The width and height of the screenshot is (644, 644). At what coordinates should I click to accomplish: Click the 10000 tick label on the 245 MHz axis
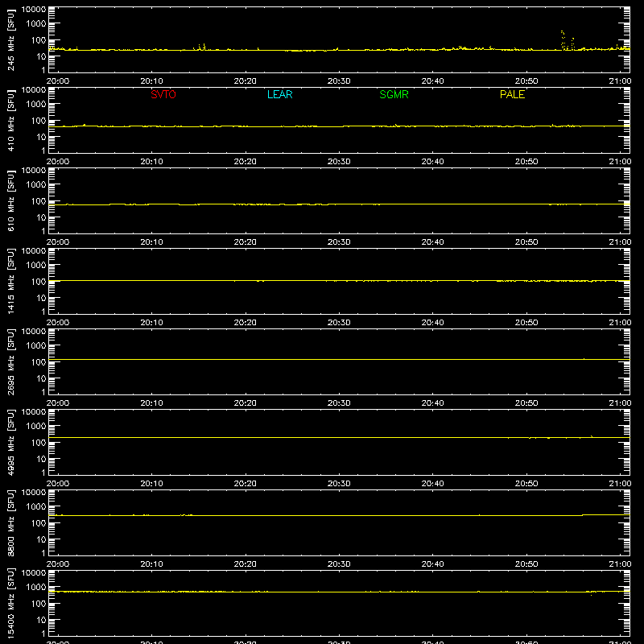click(34, 10)
